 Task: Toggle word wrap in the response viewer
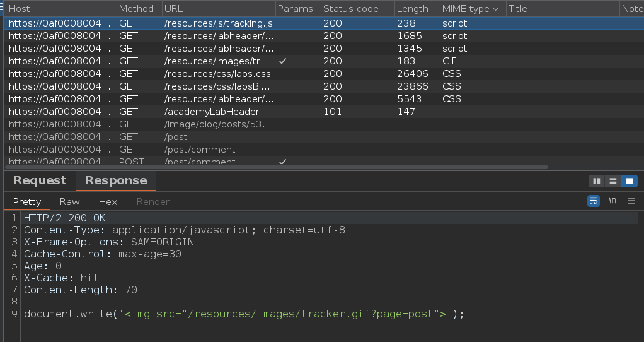(593, 201)
